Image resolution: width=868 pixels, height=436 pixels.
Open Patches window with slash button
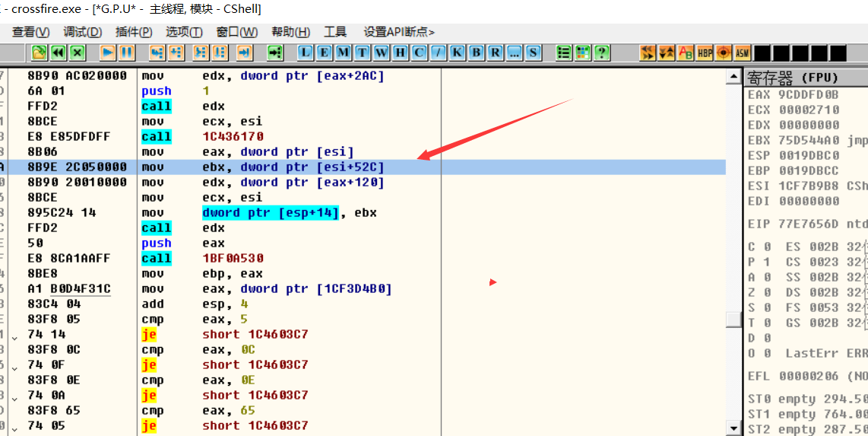[438, 53]
